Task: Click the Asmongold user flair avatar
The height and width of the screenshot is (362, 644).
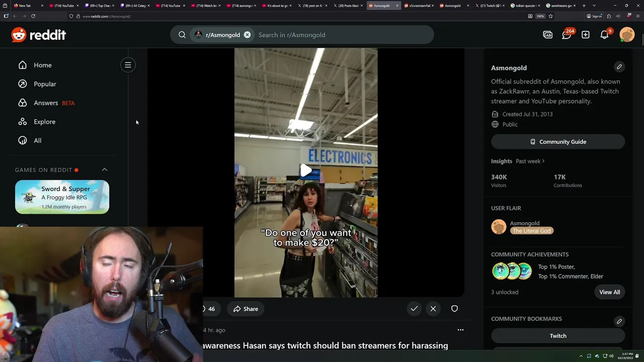Action: tap(499, 227)
